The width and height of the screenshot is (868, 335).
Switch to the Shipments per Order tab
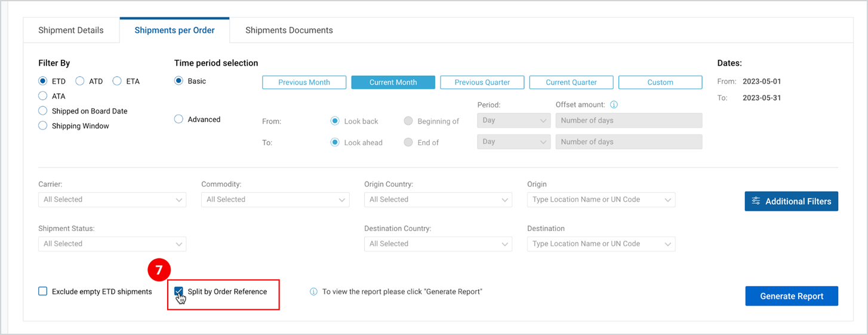174,30
